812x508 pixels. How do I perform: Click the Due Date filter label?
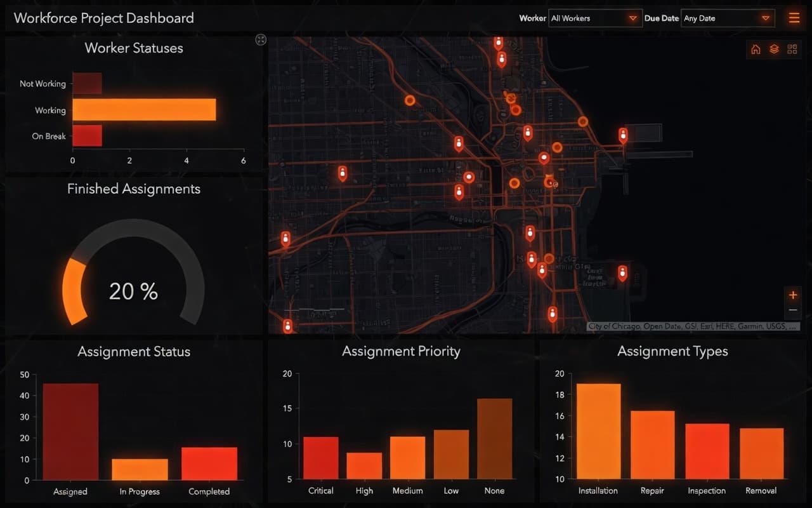coord(662,18)
